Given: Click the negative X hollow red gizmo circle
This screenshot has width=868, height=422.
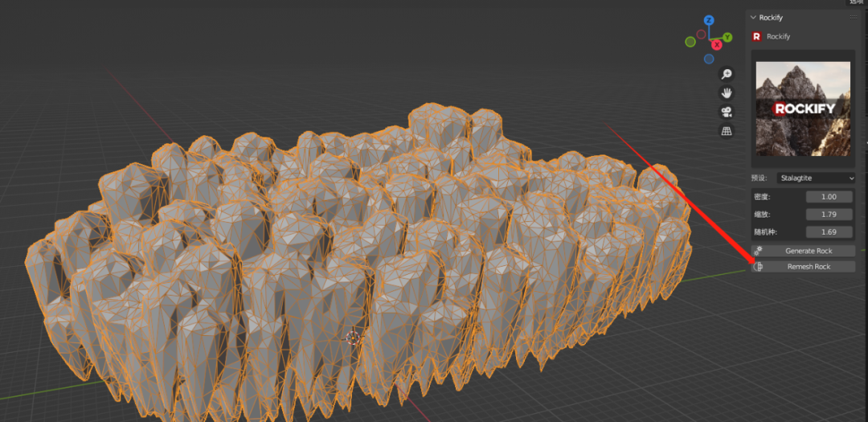Looking at the screenshot, I should [702, 35].
